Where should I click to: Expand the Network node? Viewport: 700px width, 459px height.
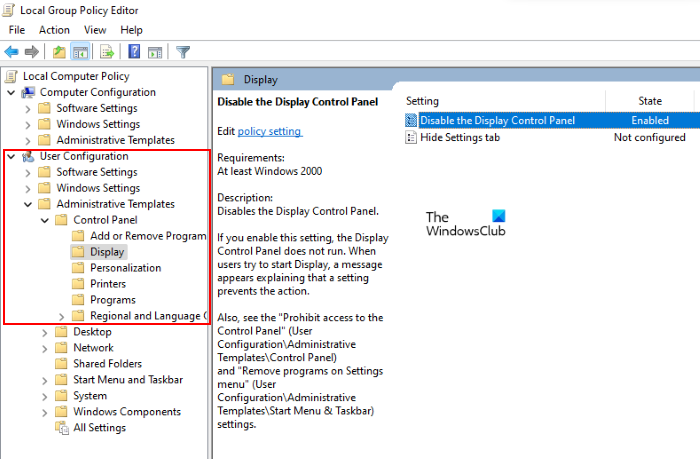(x=44, y=349)
